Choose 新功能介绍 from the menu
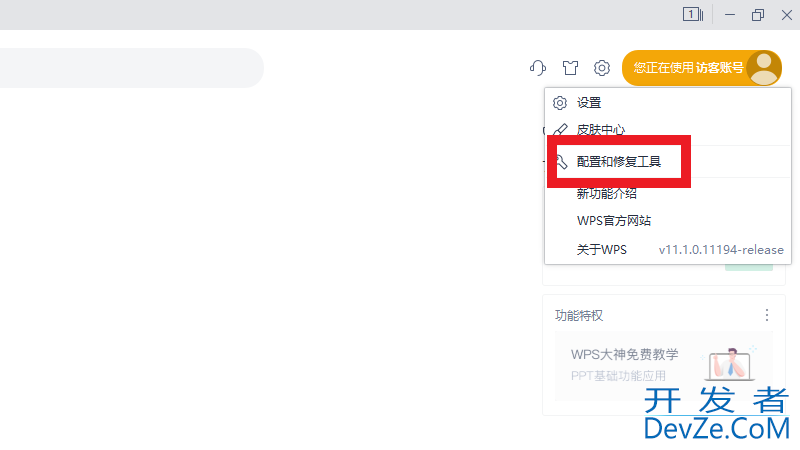This screenshot has height=450, width=800. tap(668, 193)
